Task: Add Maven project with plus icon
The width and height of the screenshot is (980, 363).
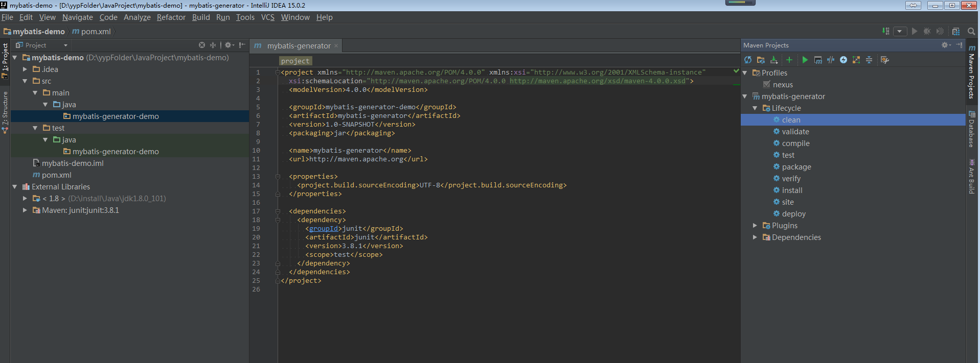Action: [789, 60]
